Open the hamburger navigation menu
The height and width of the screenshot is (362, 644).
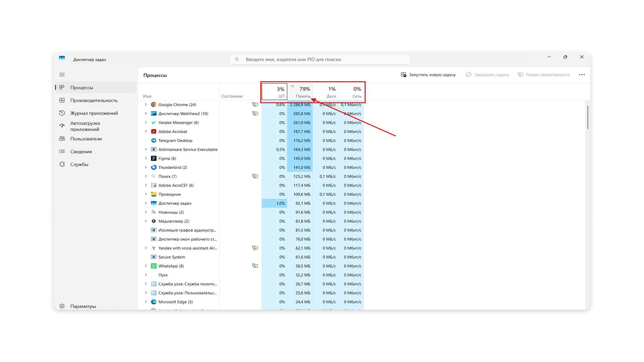coord(62,75)
